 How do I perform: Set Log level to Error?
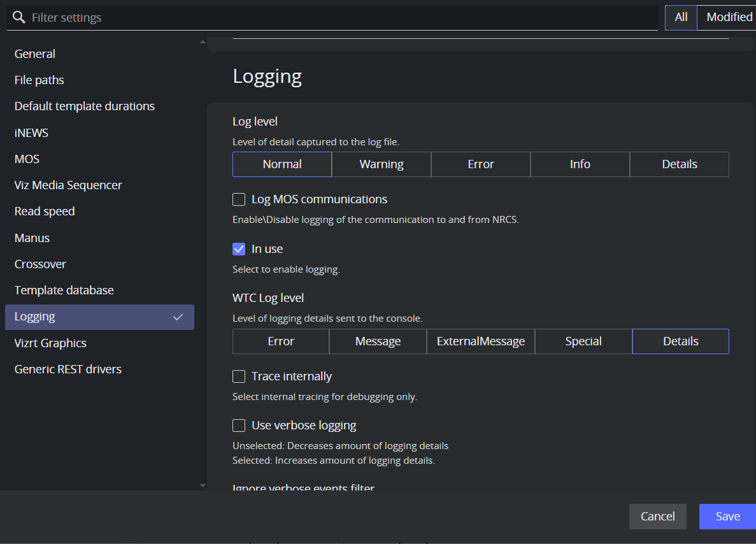pos(481,164)
